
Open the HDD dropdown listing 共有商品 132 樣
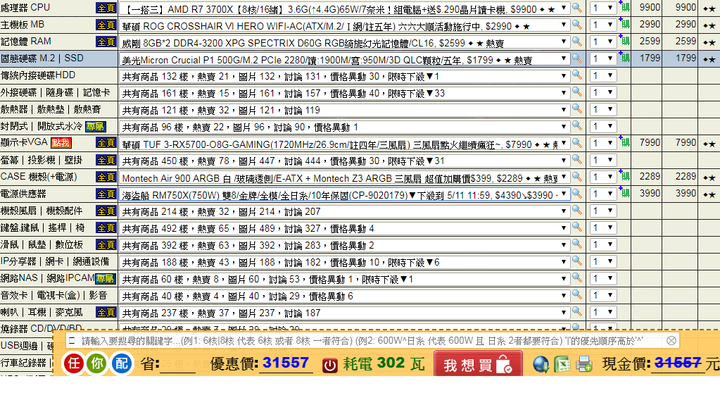pyautogui.click(x=344, y=76)
